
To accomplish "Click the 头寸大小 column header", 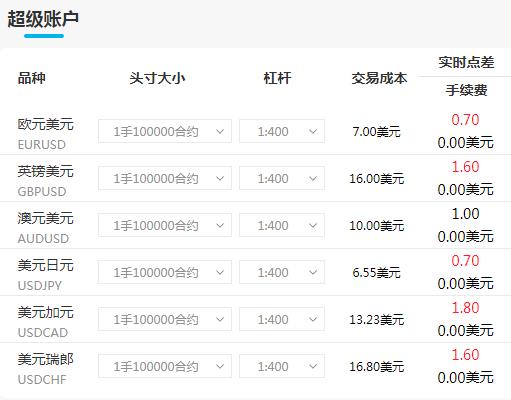I will 157,78.
